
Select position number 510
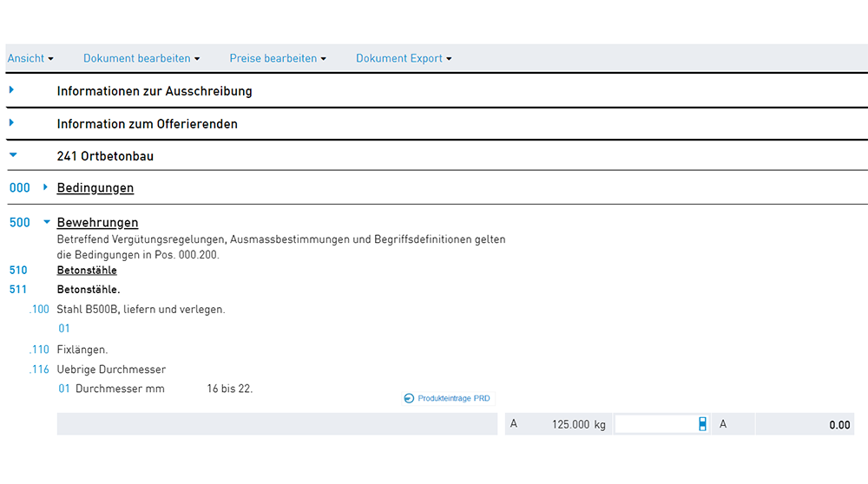[x=18, y=271]
